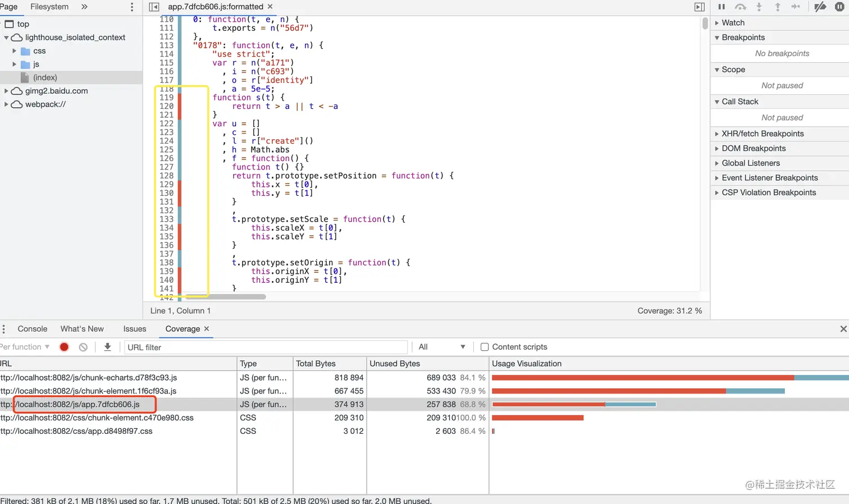This screenshot has height=504, width=849.
Task: Click the step over next function icon
Action: coord(741,7)
